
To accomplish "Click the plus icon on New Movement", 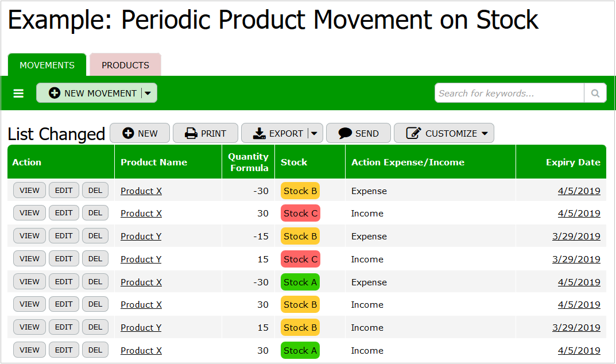I will click(x=55, y=93).
